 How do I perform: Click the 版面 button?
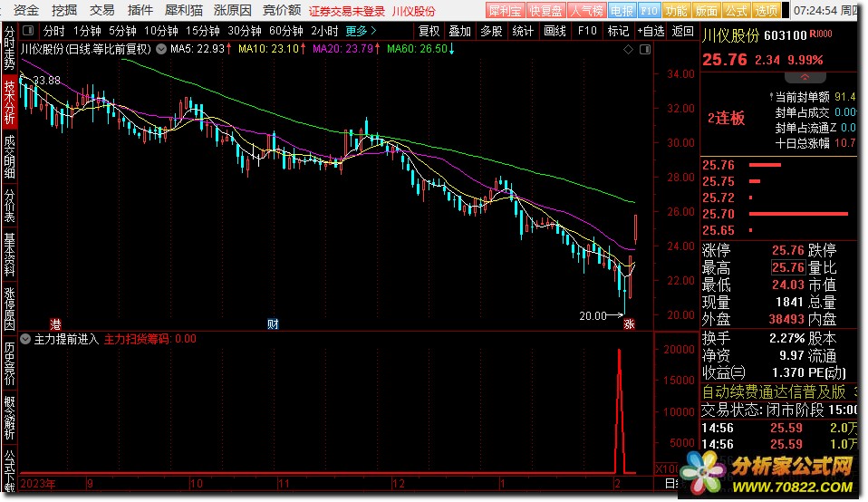pos(707,11)
